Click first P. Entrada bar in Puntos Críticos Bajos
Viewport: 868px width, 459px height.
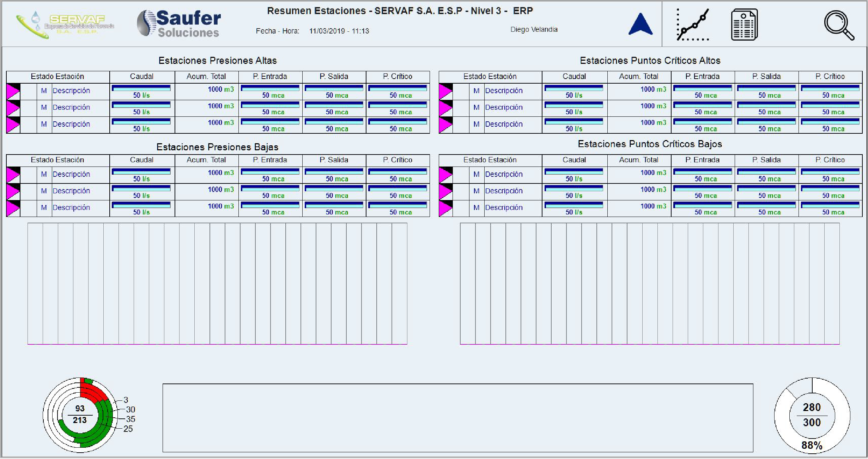coord(703,171)
